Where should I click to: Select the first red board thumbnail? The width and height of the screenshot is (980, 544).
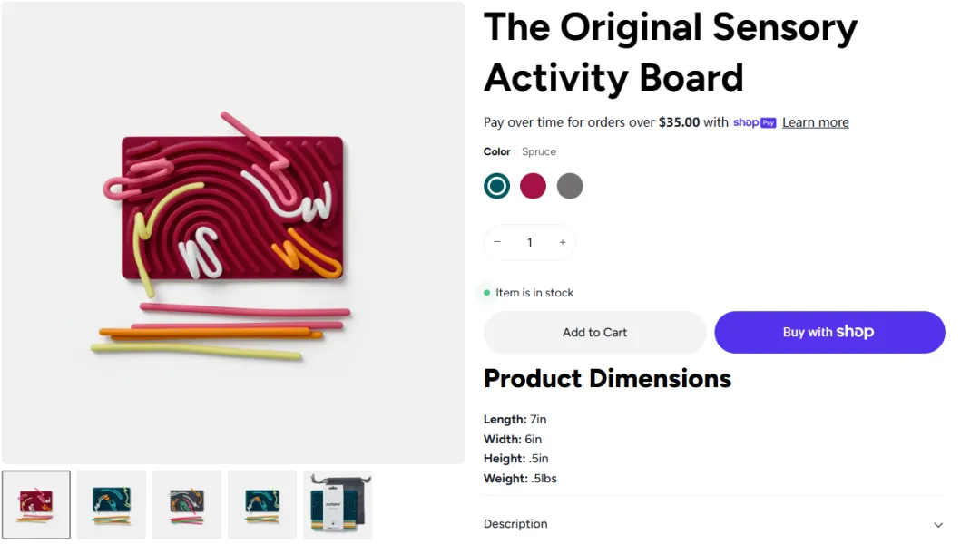coord(36,505)
